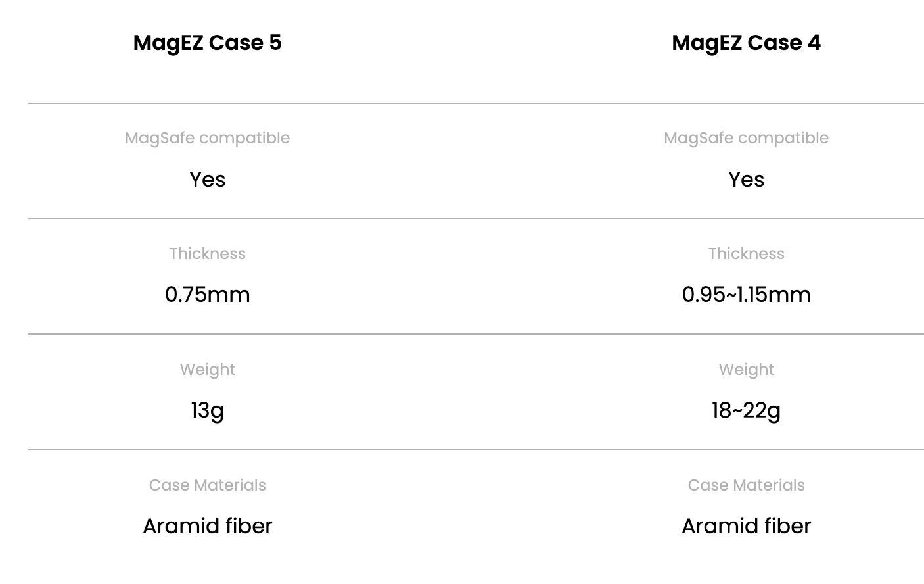This screenshot has height=584, width=924.
Task: Select Thickness label in MagEZ Case 5 column
Action: pyautogui.click(x=207, y=254)
